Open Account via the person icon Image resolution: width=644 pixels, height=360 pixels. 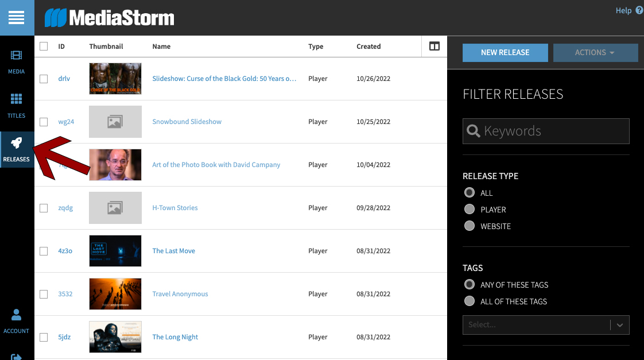click(16, 315)
